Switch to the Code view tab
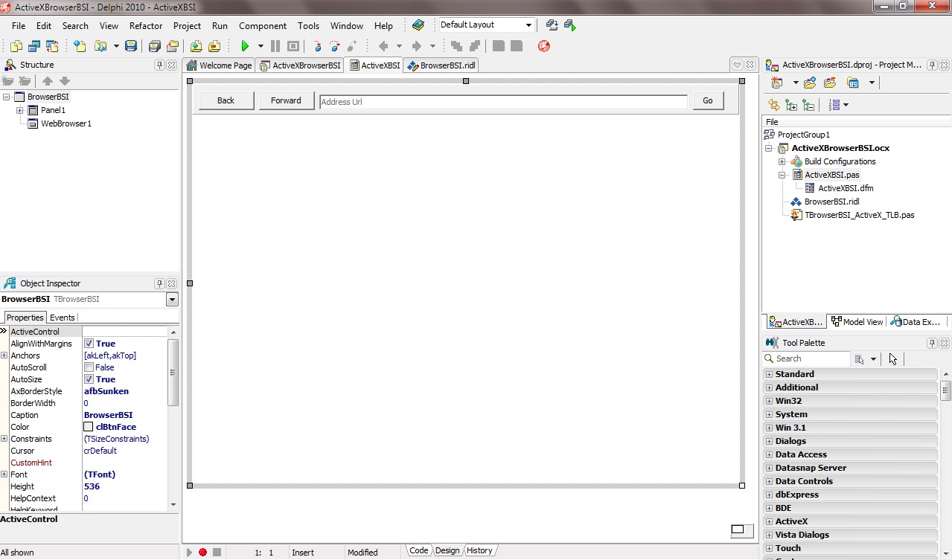Image resolution: width=952 pixels, height=560 pixels. [419, 550]
